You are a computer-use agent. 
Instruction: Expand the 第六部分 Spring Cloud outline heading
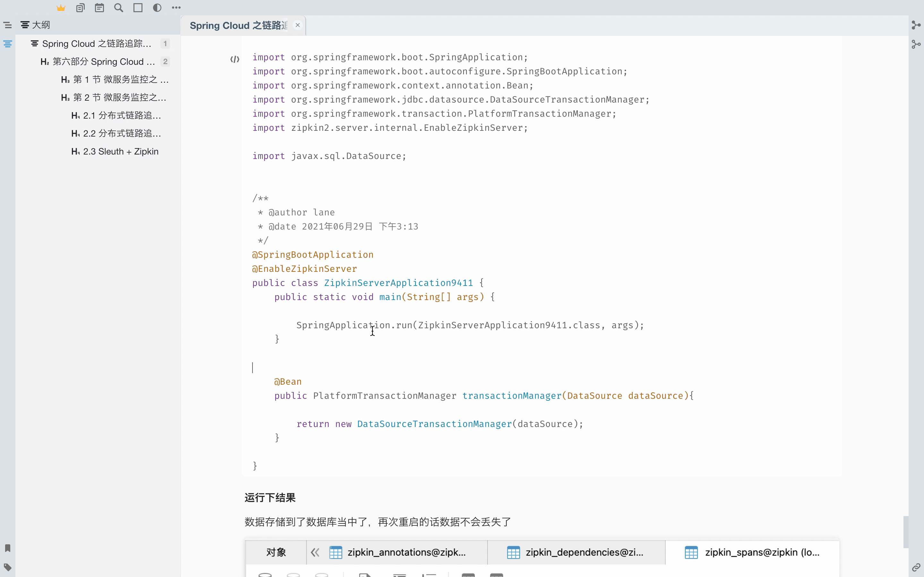coord(103,62)
